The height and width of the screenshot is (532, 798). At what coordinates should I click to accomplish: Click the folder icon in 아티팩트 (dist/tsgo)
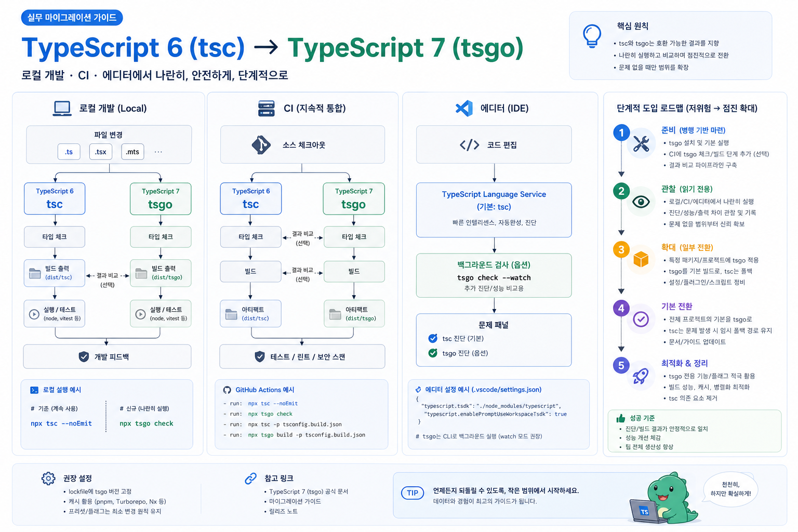335,314
